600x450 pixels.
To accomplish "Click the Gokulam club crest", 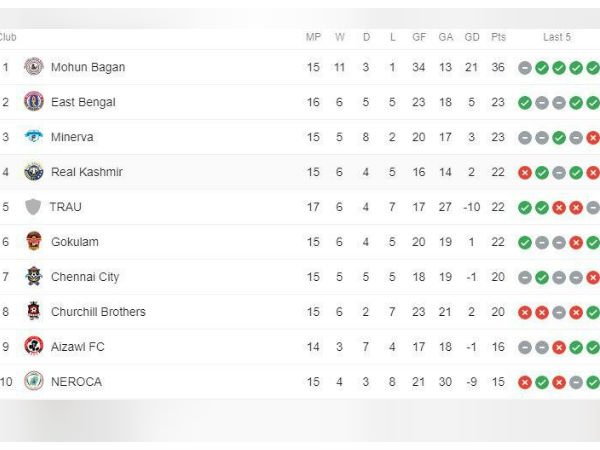I will [34, 241].
